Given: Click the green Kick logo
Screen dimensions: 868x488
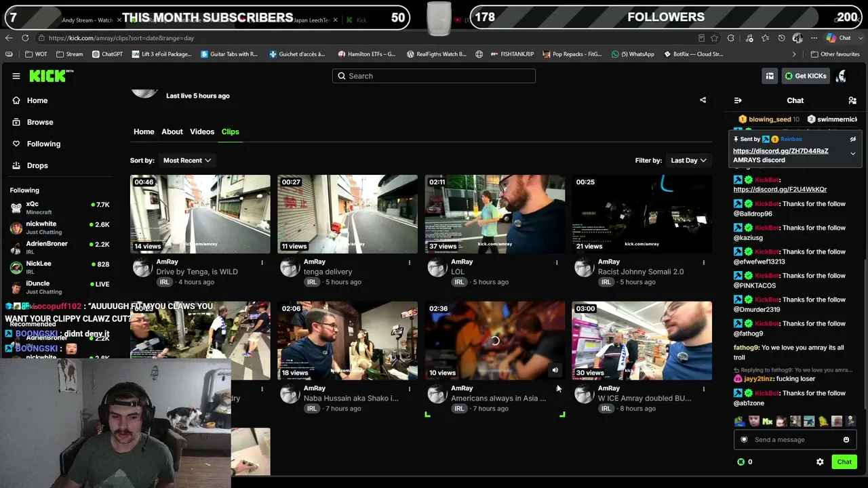Looking at the screenshot, I should point(51,76).
